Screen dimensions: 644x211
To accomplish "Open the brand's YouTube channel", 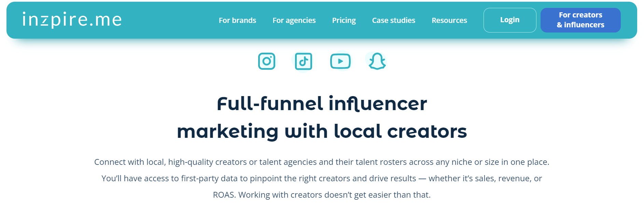I will pyautogui.click(x=340, y=61).
